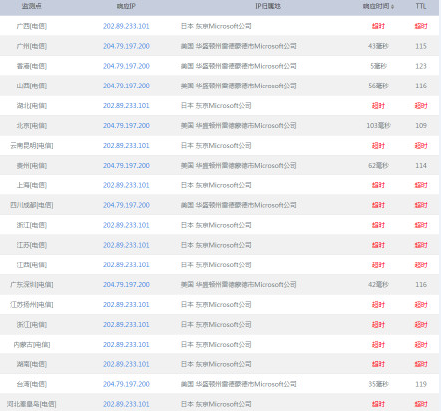Open IP 204.79.197.200 in the 北京 row
The width and height of the screenshot is (441, 411).
(126, 126)
